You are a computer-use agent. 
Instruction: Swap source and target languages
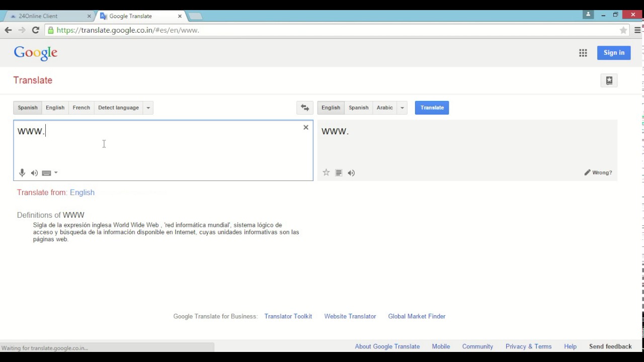coord(305,108)
